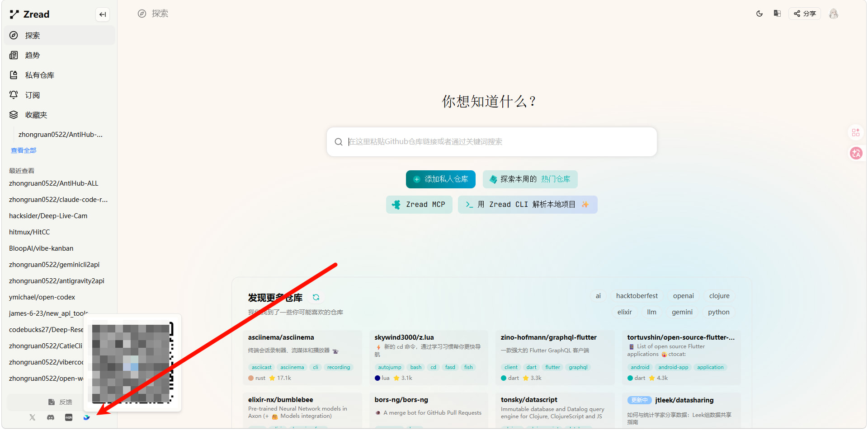Open the skywind3000/z.lua repository card
868x430 pixels.
click(x=429, y=358)
